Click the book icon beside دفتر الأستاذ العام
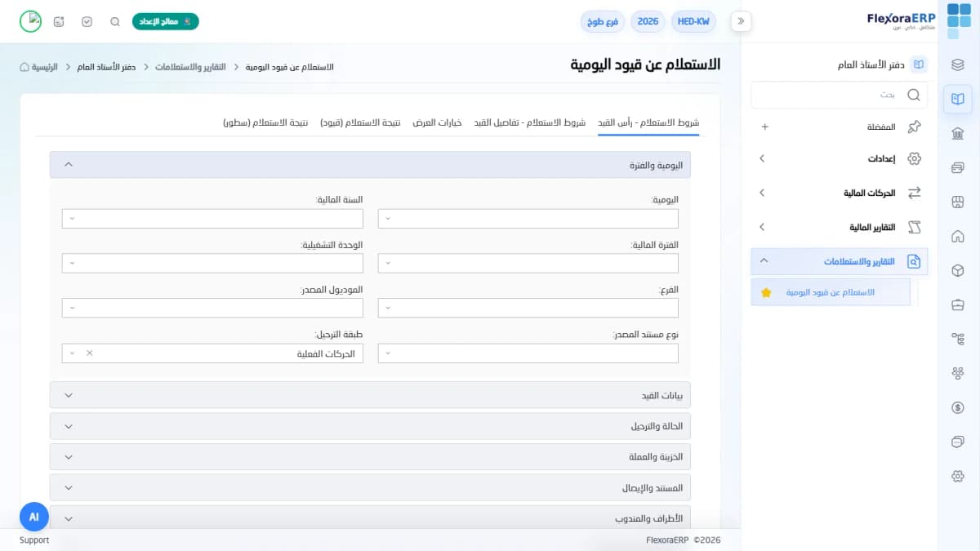980x551 pixels. pos(919,64)
